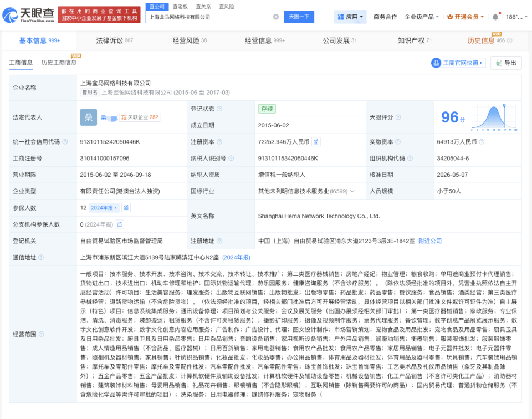Open the chart icon beside 注册资本 value

316,142
